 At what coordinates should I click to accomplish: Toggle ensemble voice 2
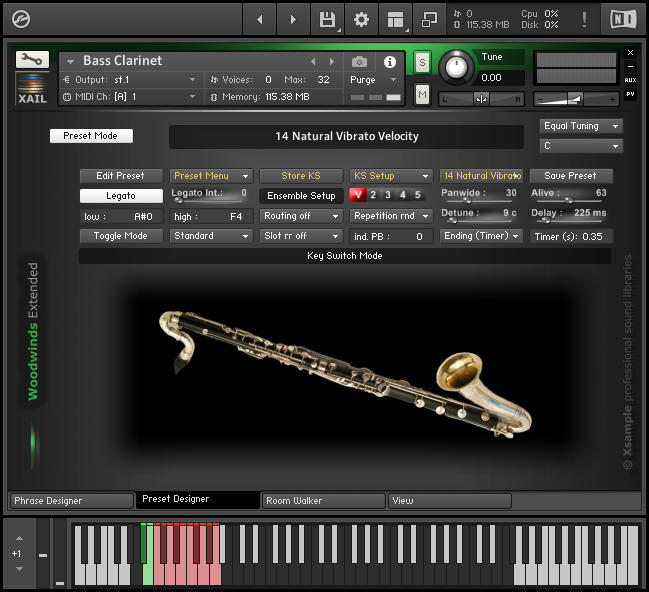pyautogui.click(x=373, y=195)
